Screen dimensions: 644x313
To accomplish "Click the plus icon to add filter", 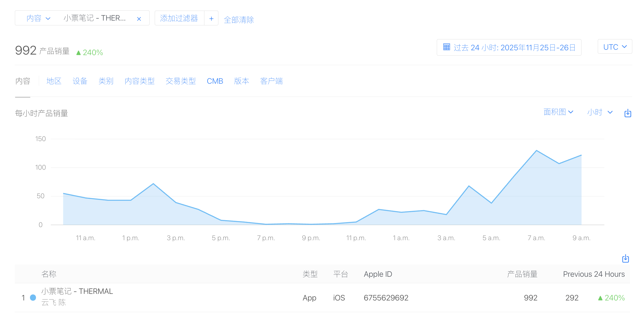I will pos(211,19).
